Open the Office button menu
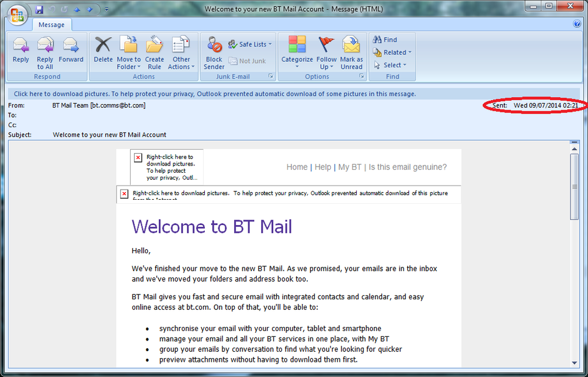The width and height of the screenshot is (588, 377). tap(17, 15)
